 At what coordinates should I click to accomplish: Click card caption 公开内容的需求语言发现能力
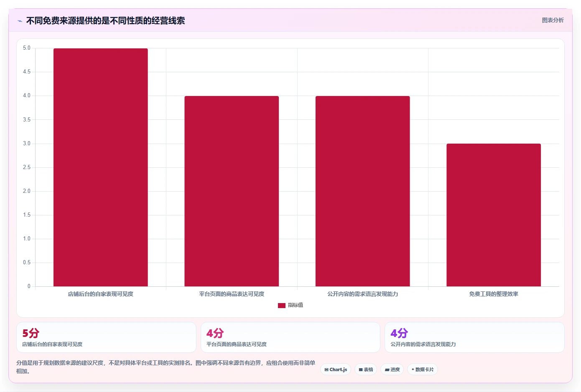point(423,344)
